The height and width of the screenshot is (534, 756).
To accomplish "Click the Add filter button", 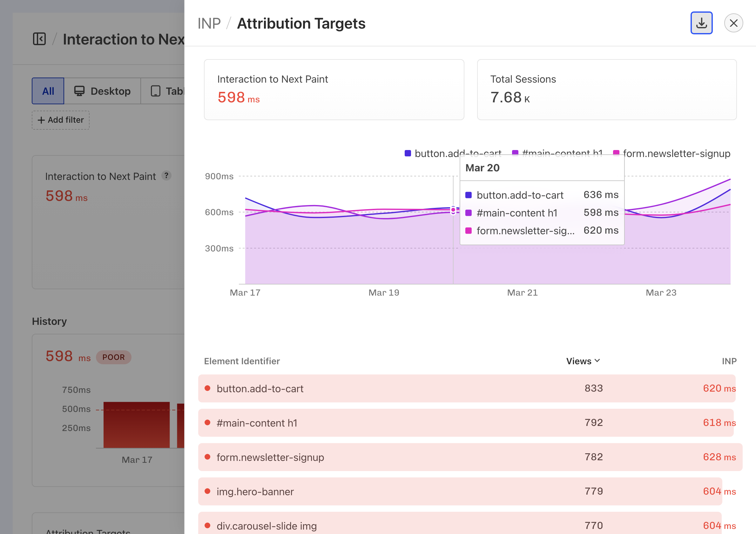I will point(60,120).
